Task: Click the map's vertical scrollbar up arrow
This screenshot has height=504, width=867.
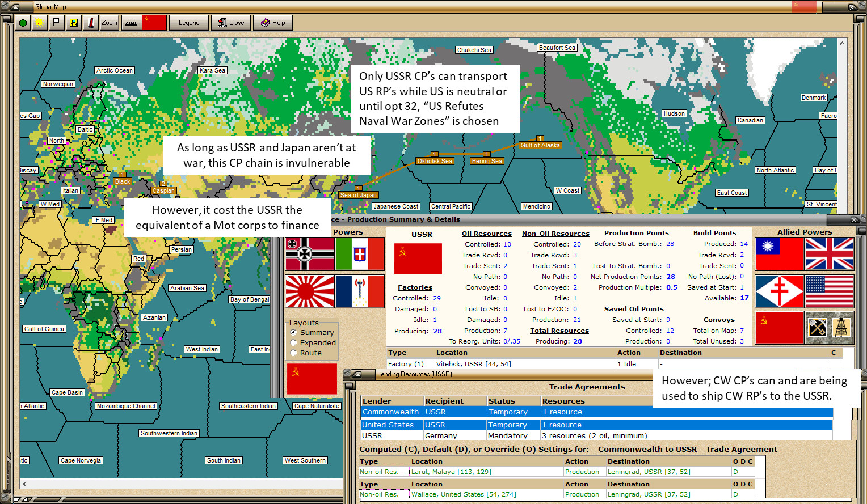Action: pos(843,43)
